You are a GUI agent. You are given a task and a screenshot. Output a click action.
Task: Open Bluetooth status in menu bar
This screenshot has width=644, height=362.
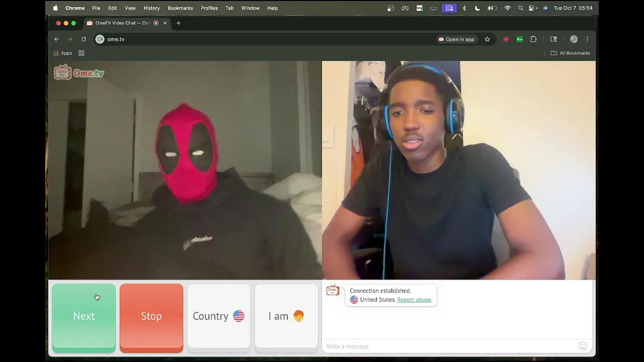tap(464, 8)
